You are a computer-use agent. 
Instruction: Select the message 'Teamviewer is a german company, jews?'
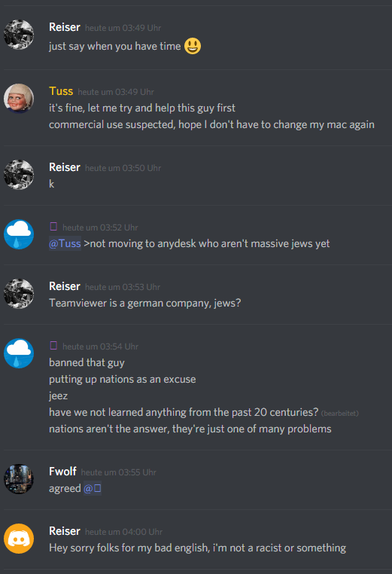tap(144, 303)
